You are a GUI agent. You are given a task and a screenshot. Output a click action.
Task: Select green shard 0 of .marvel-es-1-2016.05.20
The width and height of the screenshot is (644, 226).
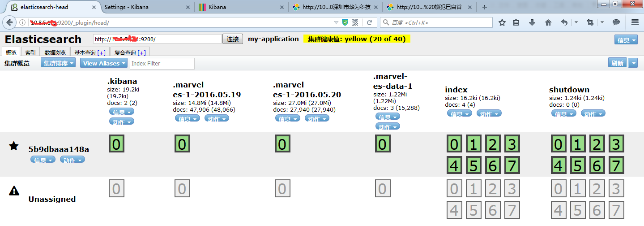point(282,144)
